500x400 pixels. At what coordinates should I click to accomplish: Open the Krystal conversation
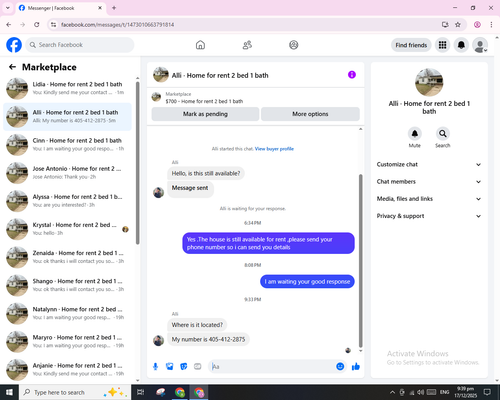coord(67,229)
